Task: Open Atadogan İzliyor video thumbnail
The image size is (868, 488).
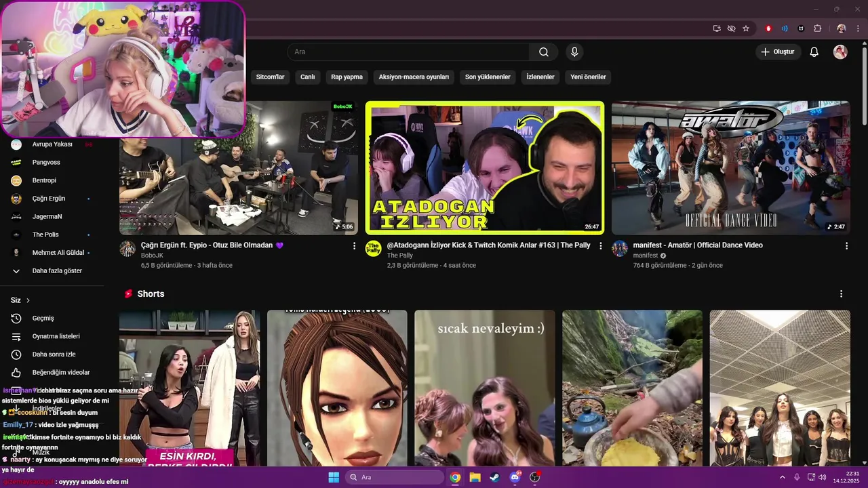Action: [485, 168]
